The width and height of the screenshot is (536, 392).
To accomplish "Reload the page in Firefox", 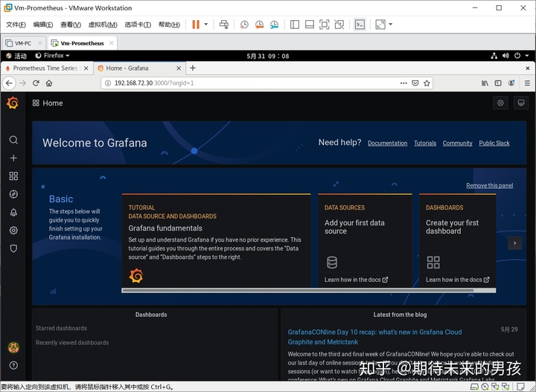I will point(36,83).
